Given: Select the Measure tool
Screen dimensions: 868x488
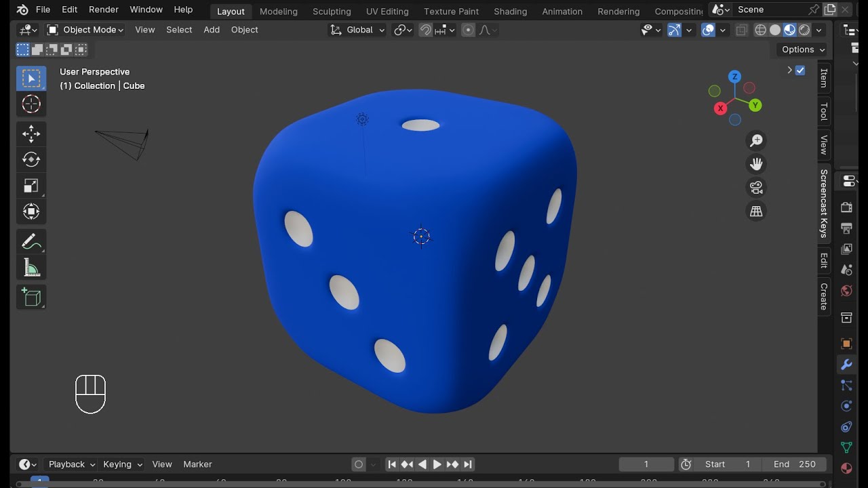Looking at the screenshot, I should pos(31,267).
